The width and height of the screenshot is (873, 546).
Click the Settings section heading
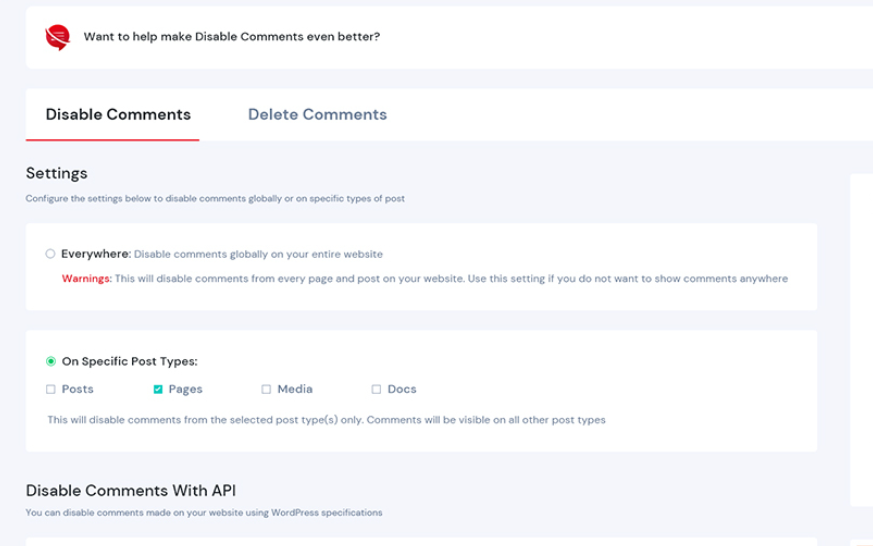coord(57,174)
